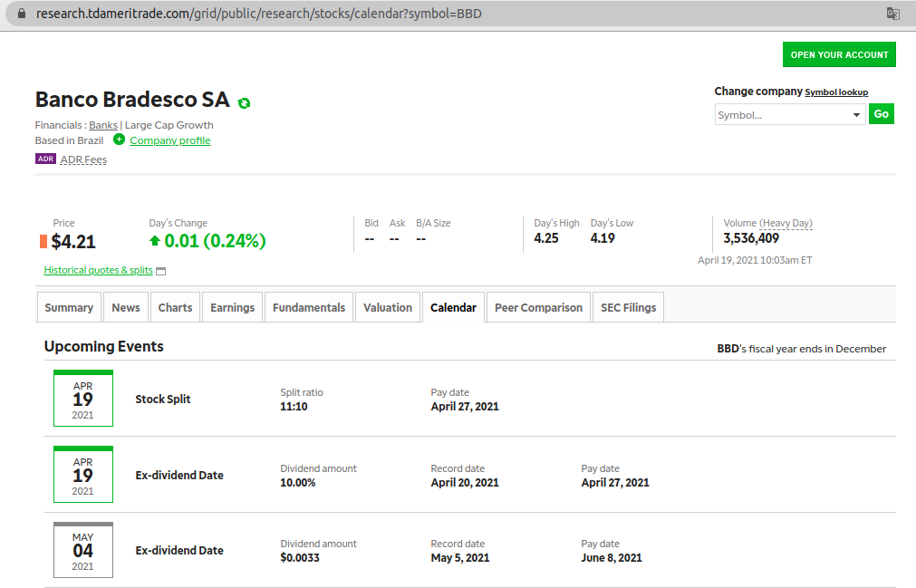
Task: Click the green plus icon before Company profile
Action: click(x=119, y=140)
